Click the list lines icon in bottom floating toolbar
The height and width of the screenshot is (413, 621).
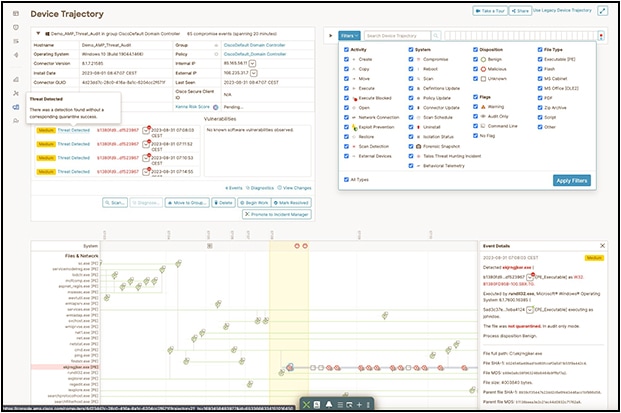click(340, 405)
